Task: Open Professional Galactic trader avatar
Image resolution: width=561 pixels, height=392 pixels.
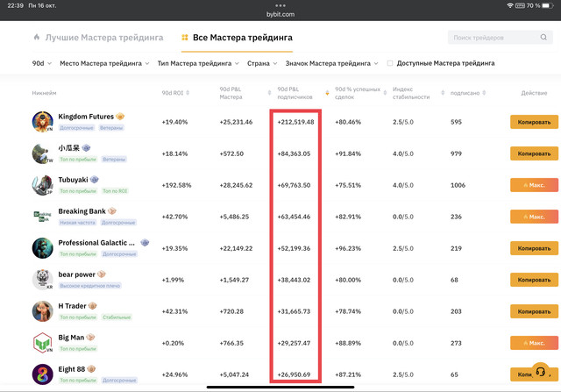Action: tap(43, 248)
